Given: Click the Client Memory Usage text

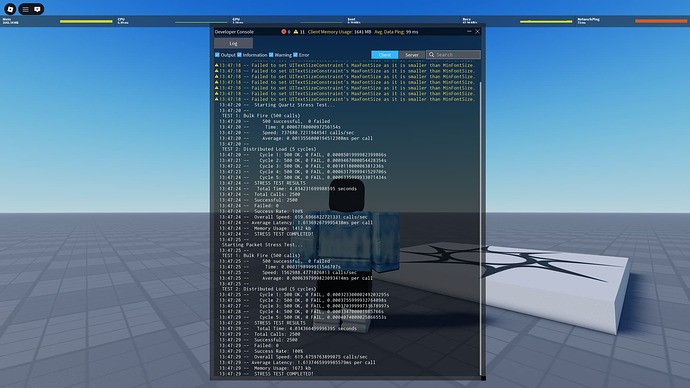Looking at the screenshot, I should (x=339, y=32).
